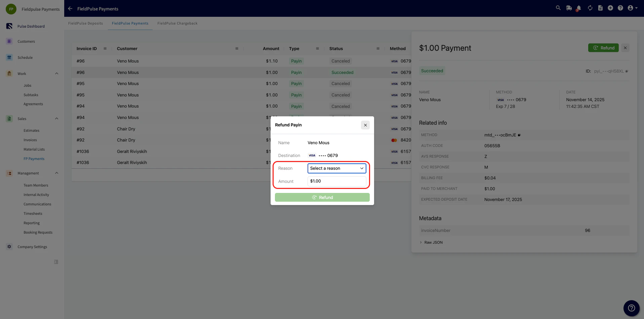Open Pulse Dashboard from sidebar
This screenshot has height=319, width=644.
pos(31,26)
